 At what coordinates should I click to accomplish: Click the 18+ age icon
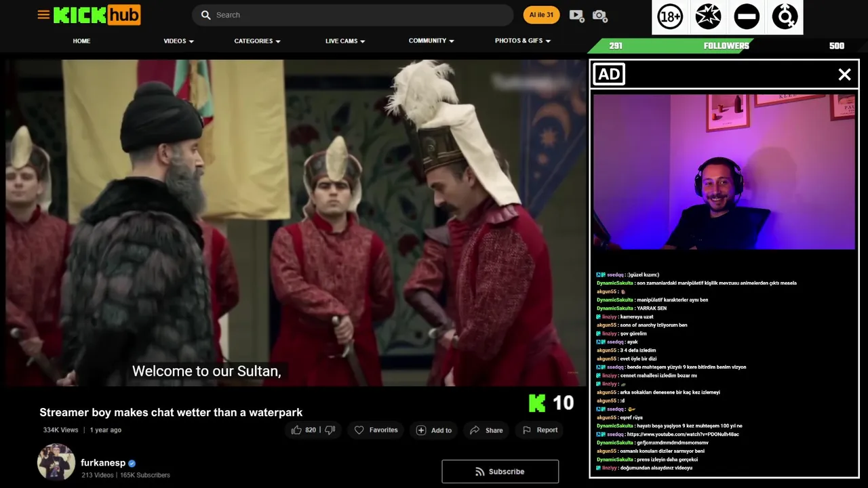(x=670, y=17)
